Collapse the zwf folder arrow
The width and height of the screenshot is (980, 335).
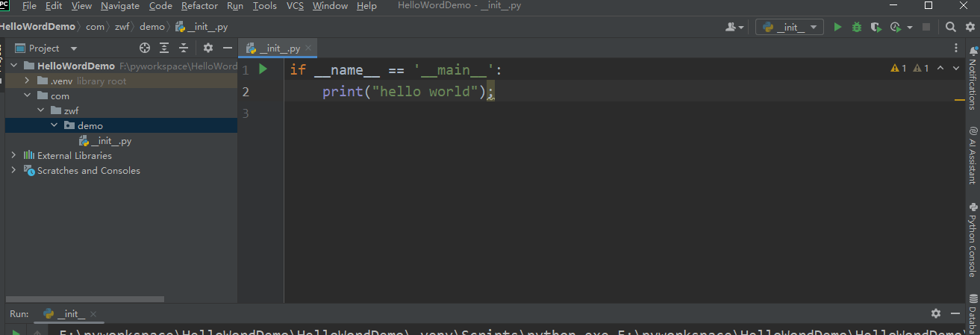(x=40, y=110)
